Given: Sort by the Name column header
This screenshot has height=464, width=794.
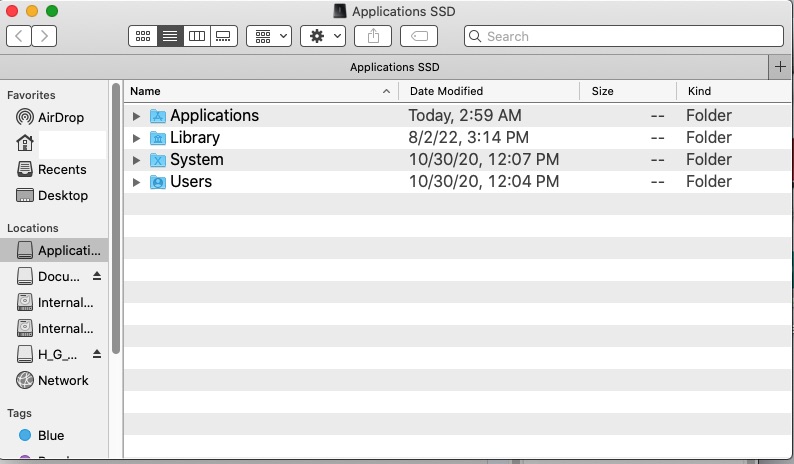Looking at the screenshot, I should coord(261,91).
